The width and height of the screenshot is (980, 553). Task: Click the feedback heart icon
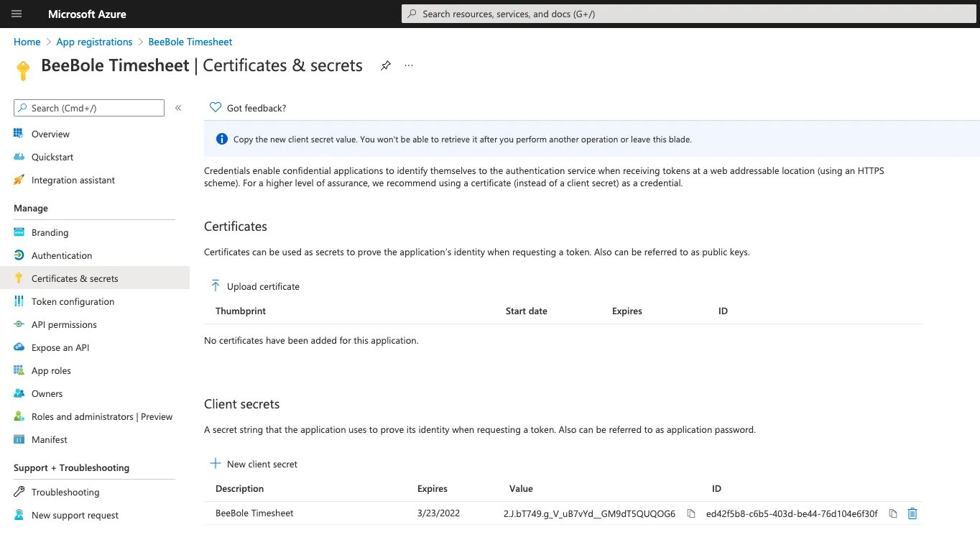[x=215, y=107]
